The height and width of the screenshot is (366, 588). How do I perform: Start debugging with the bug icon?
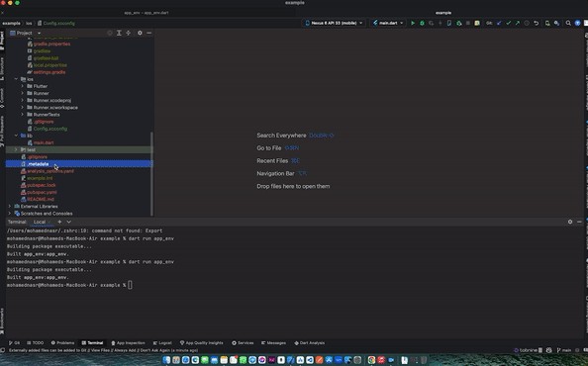tap(422, 23)
